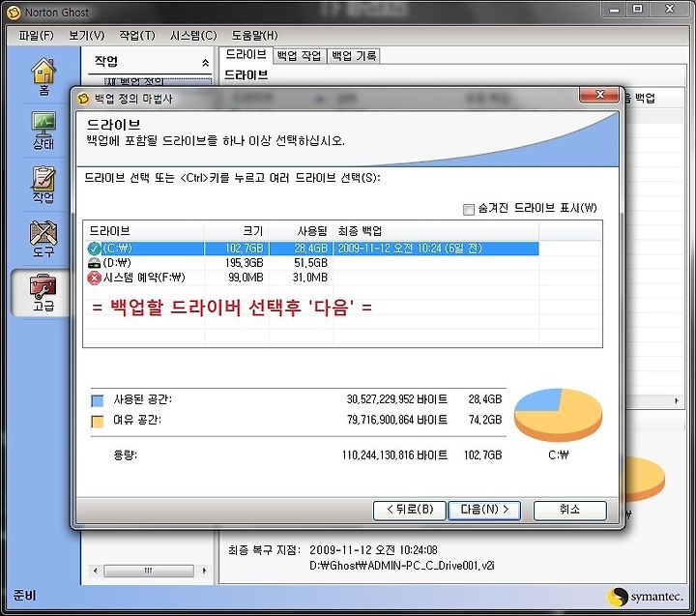Click the < 뒤로(B) button

409,510
